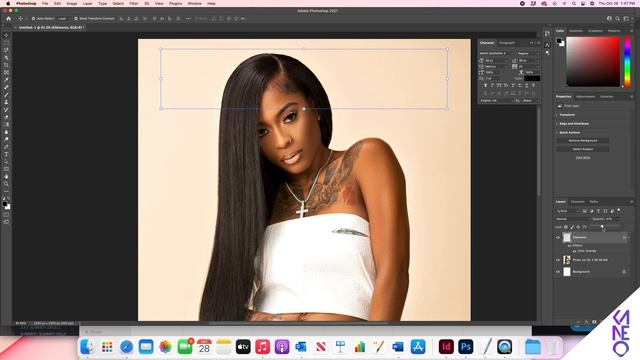Image resolution: width=640 pixels, height=360 pixels.
Task: Select the Zoom tool in the toolbar
Action: pyautogui.click(x=6, y=184)
